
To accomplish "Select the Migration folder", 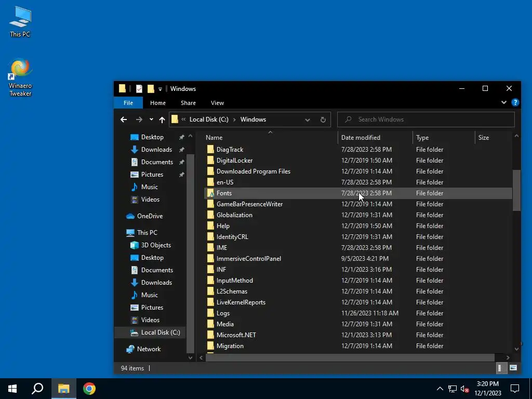I will tap(230, 345).
